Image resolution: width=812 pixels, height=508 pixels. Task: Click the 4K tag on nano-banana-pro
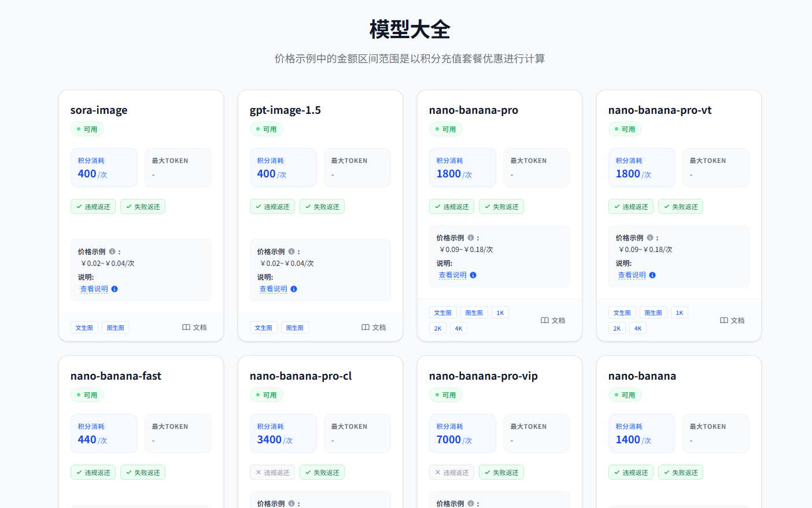coord(459,328)
